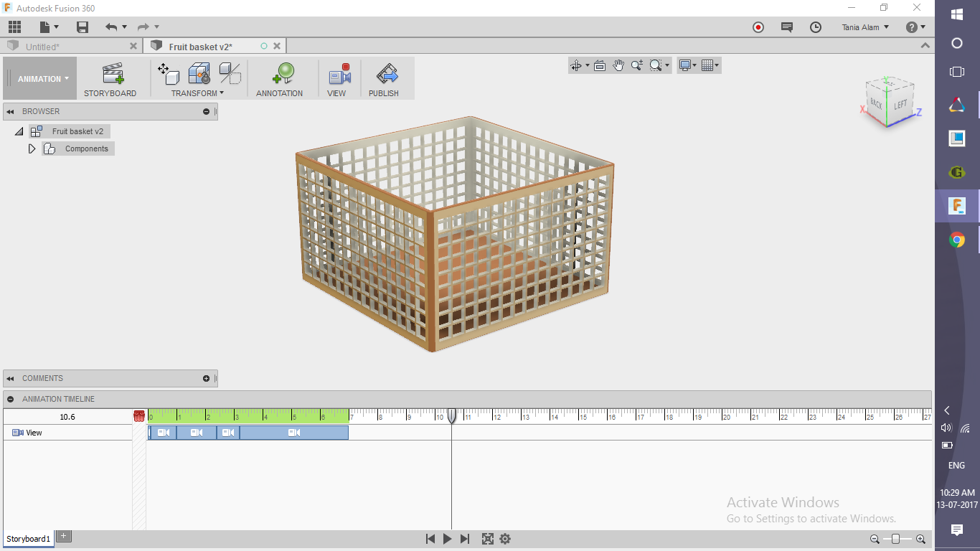
Task: Collapse the Browser panel with minus icon
Action: (x=207, y=112)
